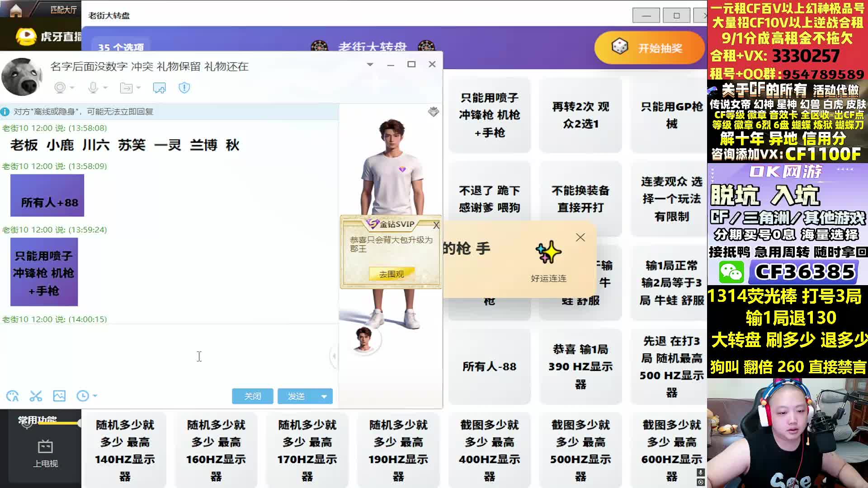The width and height of the screenshot is (868, 488).
Task: Open chat window menu dropdown arrow
Action: (370, 65)
